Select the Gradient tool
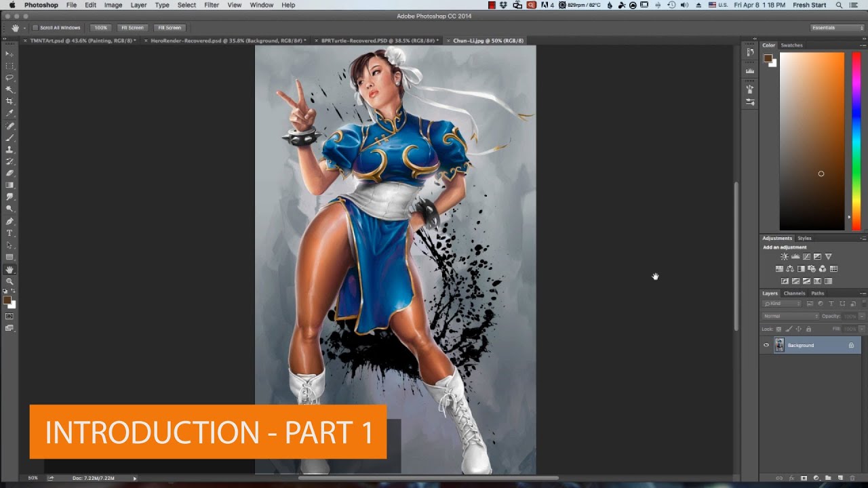 9,185
